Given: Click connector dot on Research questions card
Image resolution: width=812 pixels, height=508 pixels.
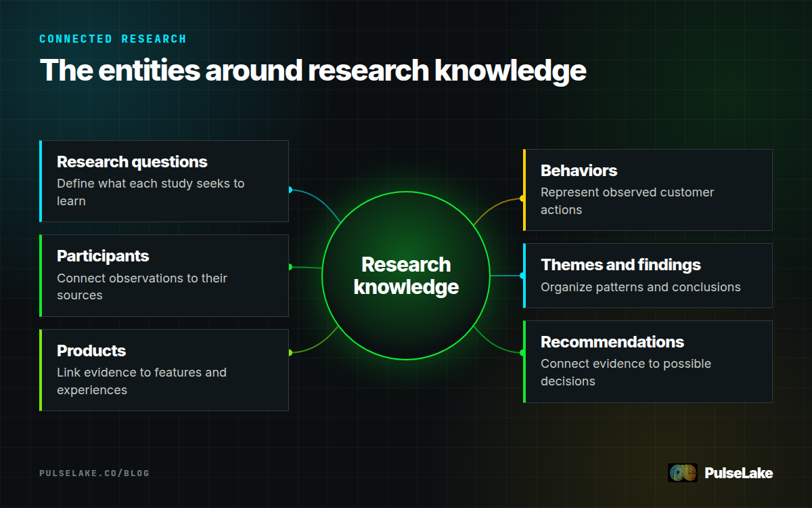Looking at the screenshot, I should [x=290, y=190].
